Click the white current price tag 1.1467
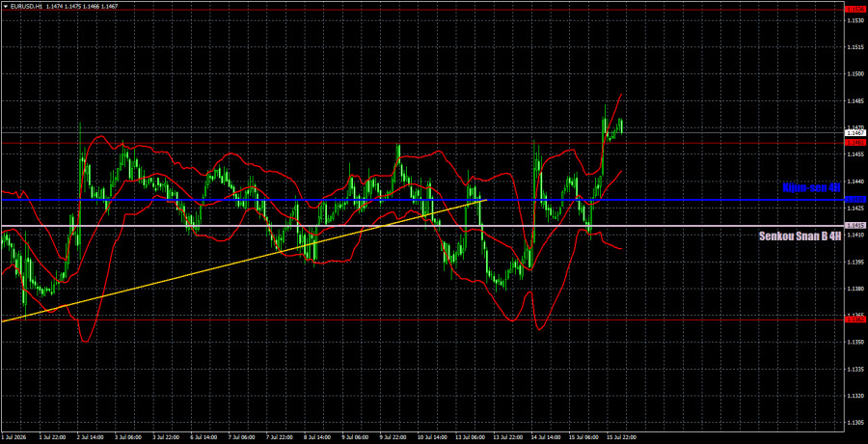The image size is (868, 444). click(852, 133)
